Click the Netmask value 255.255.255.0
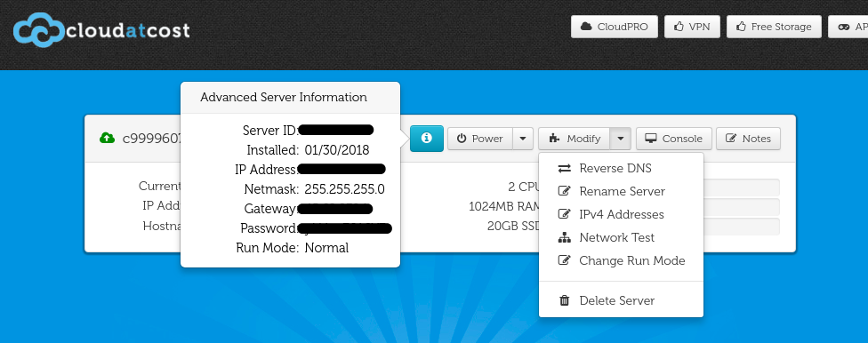868x343 pixels. pos(344,189)
